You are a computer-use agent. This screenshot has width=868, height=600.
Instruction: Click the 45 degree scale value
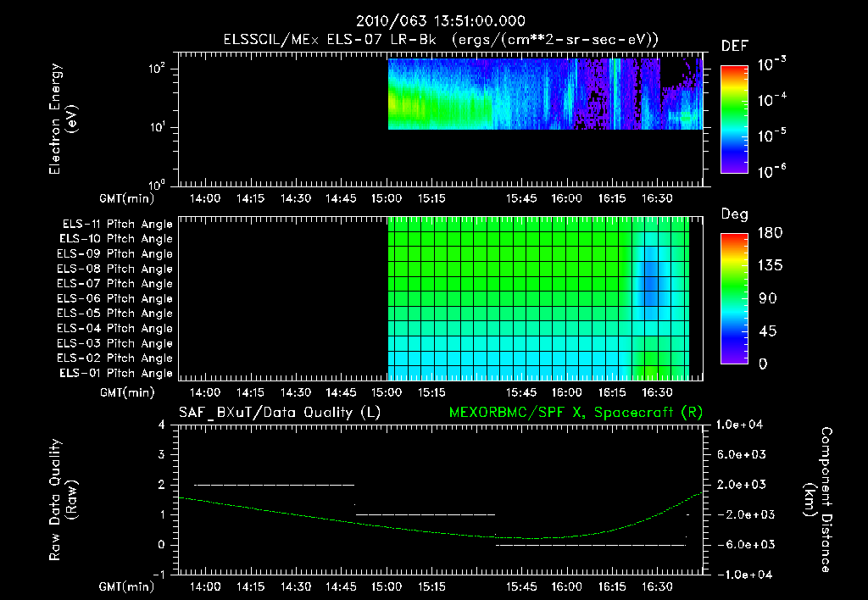coord(768,331)
